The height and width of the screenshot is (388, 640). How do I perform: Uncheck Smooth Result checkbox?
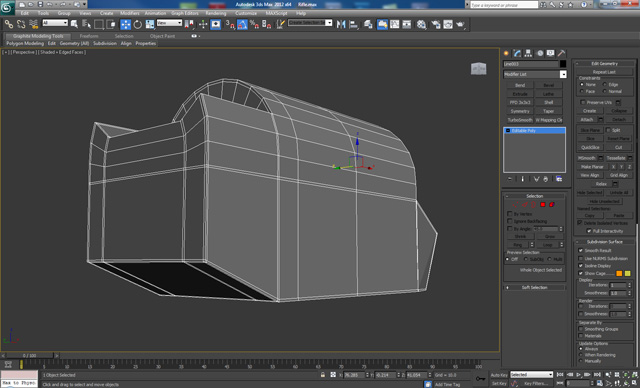(580, 251)
